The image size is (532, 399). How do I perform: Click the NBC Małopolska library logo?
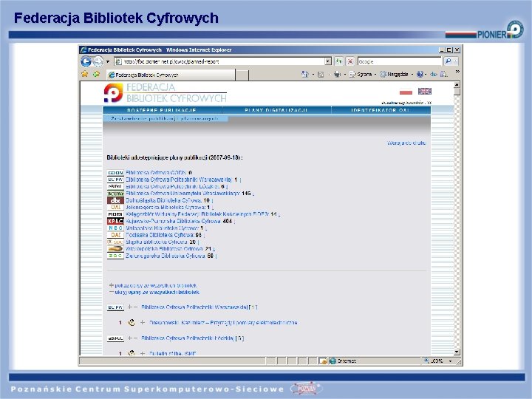click(x=115, y=228)
